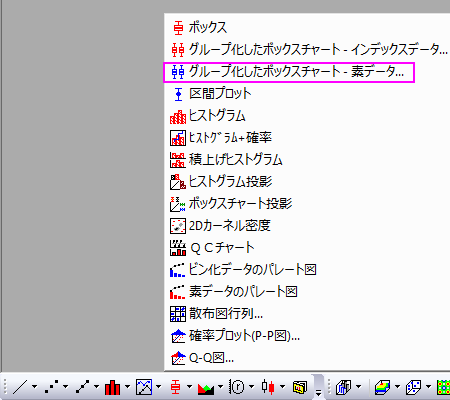Click the stock candlestick plot toolbar icon
Image resolution: width=450 pixels, height=400 pixels.
pos(268,387)
